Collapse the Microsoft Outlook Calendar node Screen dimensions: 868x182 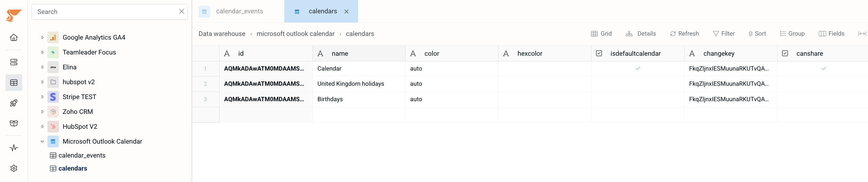point(42,142)
